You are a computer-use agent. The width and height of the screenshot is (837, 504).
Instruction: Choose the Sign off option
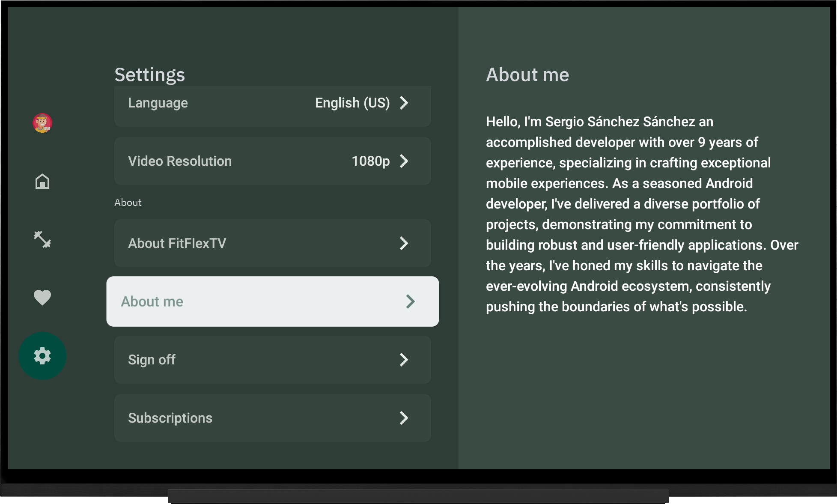(x=152, y=360)
